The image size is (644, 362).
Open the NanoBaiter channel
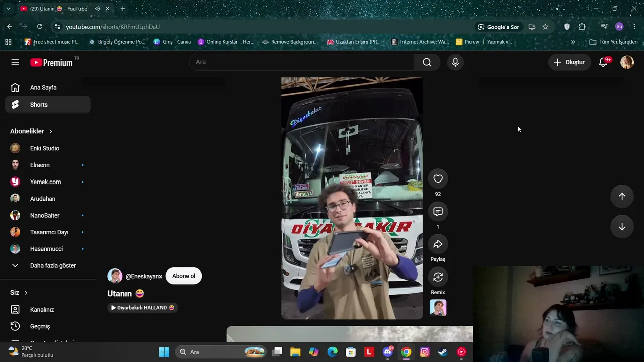pyautogui.click(x=48, y=215)
